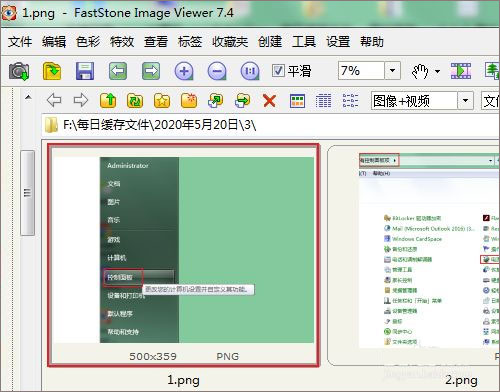Screen dimensions: 500x392
Task: Click the FastStone app icon in title bar
Action: (9, 13)
